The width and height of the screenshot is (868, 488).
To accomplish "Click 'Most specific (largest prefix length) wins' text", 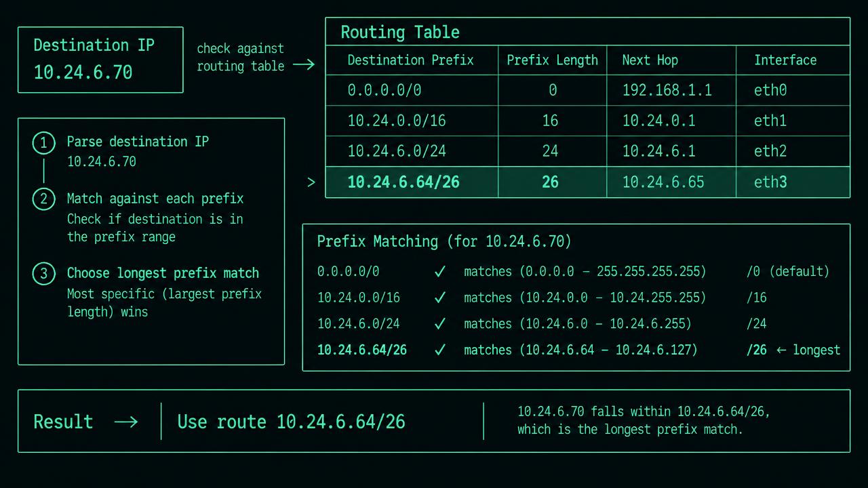I will click(164, 303).
